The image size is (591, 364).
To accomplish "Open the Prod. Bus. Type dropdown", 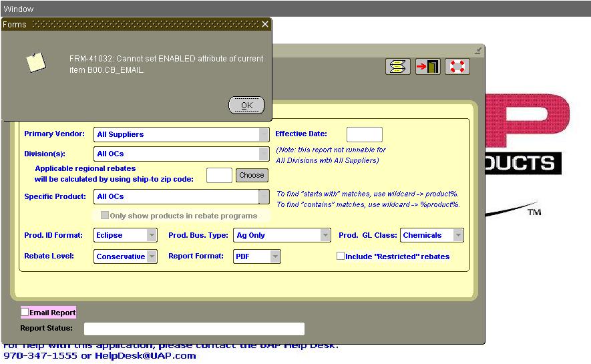I will (325, 235).
